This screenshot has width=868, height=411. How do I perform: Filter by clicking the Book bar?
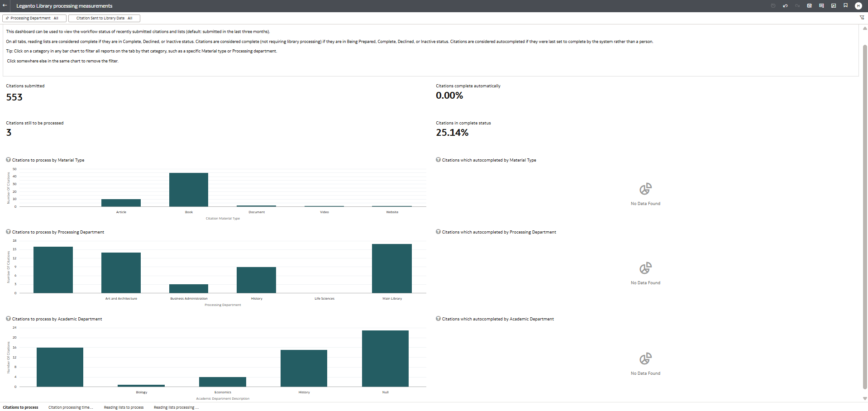tap(188, 189)
